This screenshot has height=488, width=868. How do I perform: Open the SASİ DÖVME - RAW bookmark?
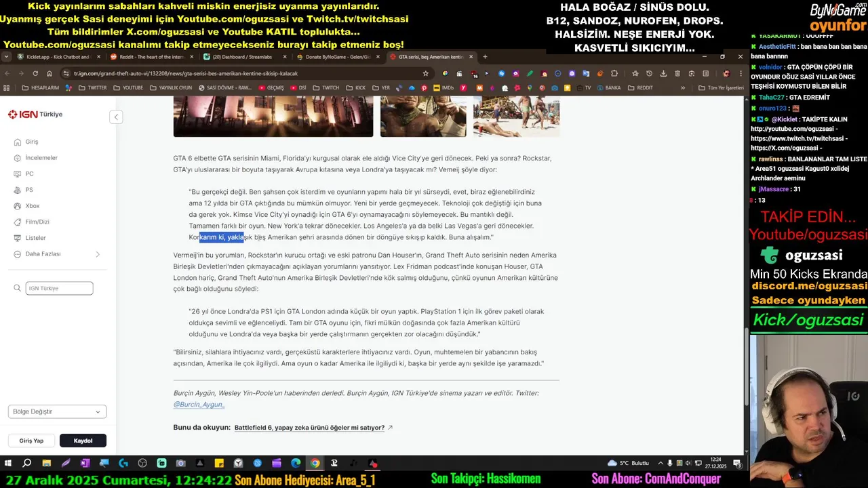click(225, 87)
